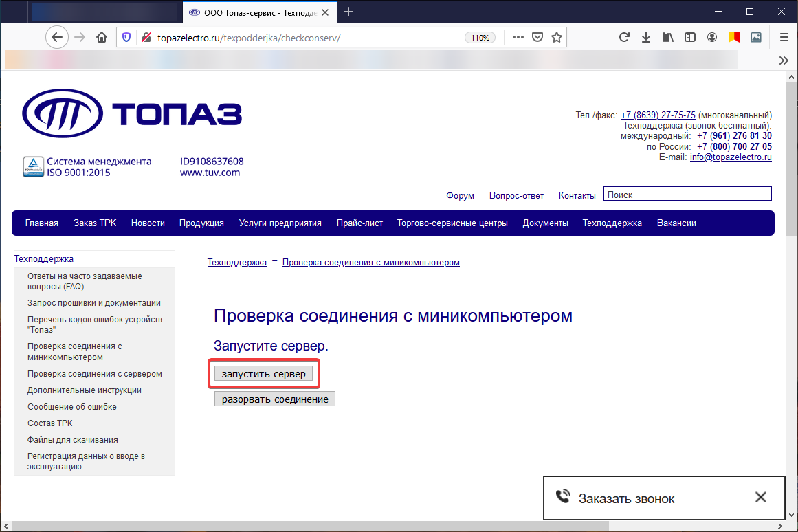Open Вакансии menu item

676,223
